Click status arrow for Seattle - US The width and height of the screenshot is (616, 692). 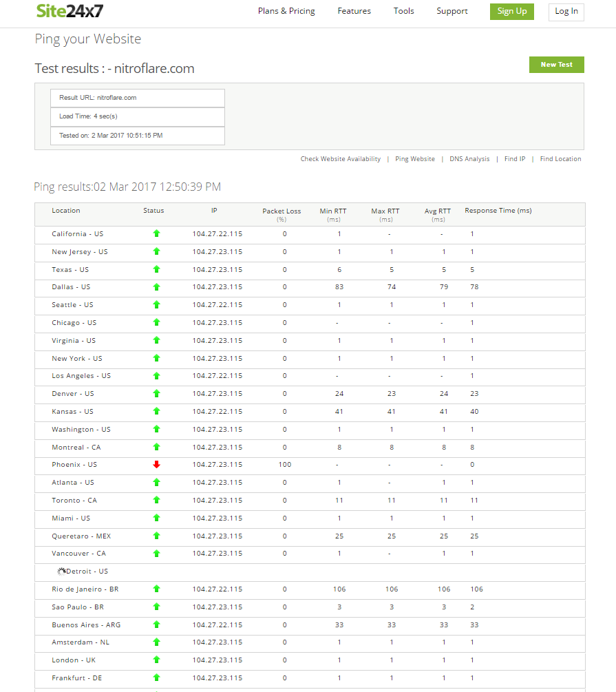(156, 304)
